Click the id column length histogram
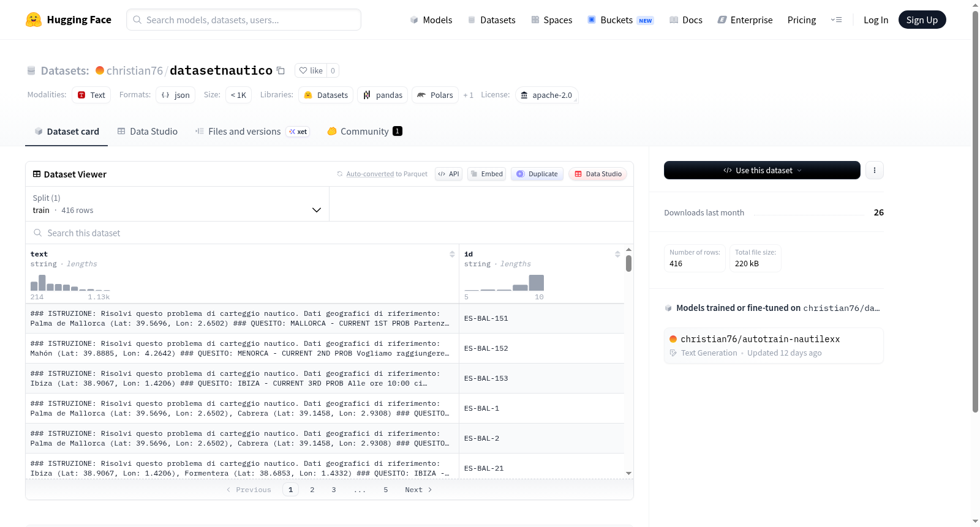The width and height of the screenshot is (980, 527). (504, 283)
